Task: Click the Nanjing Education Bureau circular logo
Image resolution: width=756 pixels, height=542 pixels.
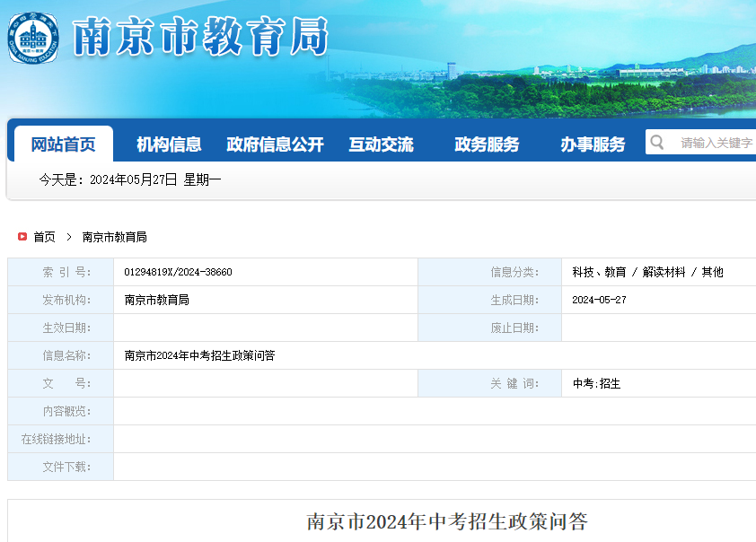Action: coord(33,38)
